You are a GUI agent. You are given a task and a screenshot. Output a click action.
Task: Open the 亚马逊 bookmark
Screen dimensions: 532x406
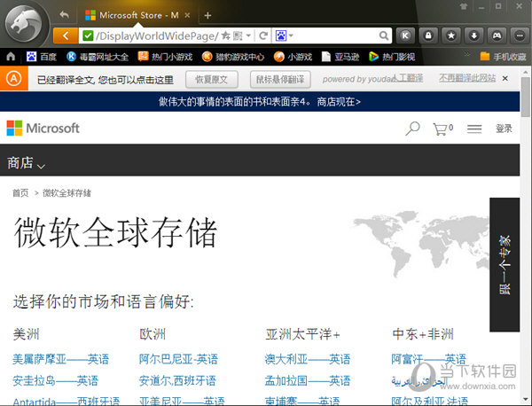click(340, 57)
